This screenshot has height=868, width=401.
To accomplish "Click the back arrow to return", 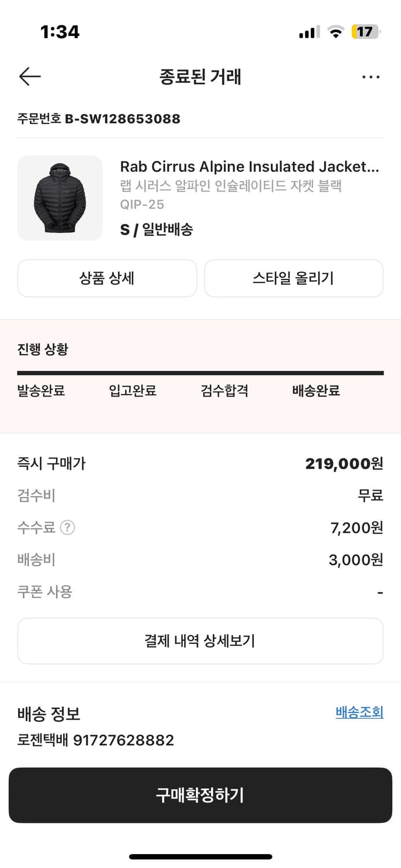I will pyautogui.click(x=30, y=76).
